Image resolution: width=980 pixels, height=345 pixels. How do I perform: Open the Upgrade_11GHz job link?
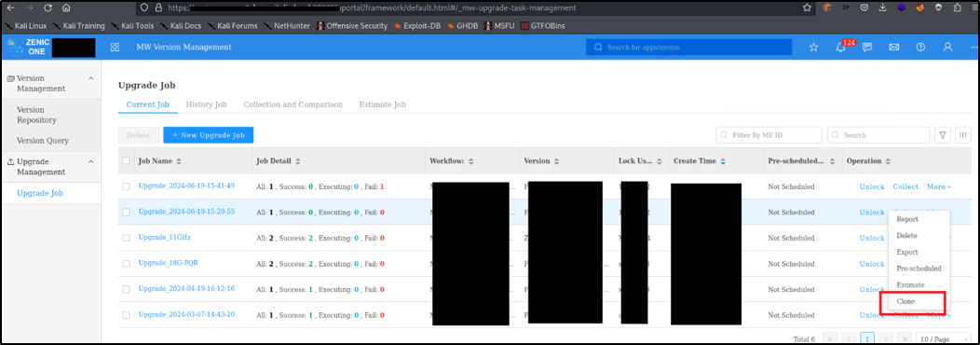[164, 238]
